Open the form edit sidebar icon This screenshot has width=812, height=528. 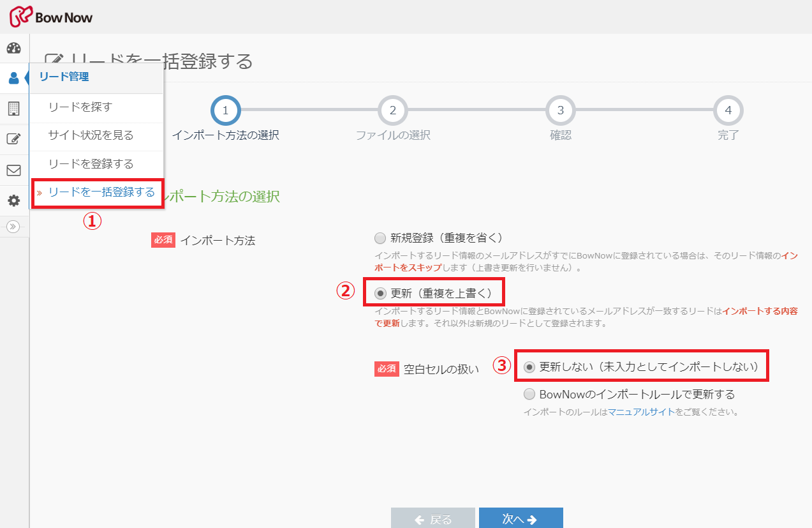(x=14, y=139)
